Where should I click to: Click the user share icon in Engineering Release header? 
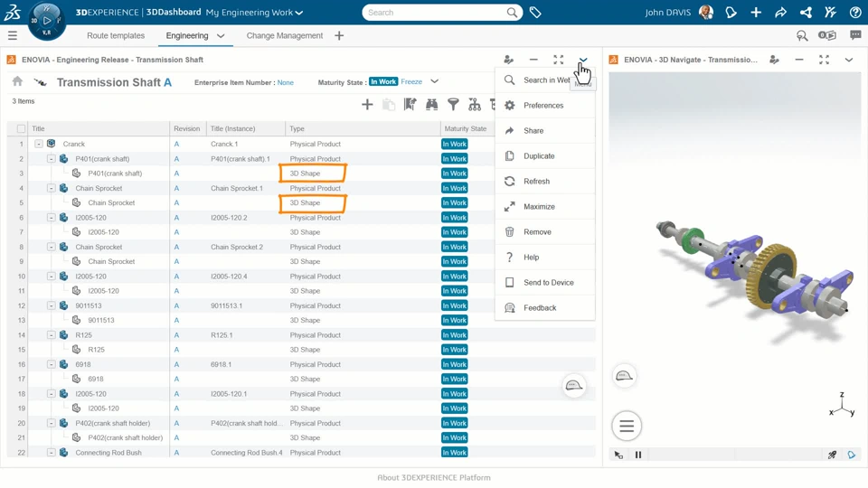[x=508, y=60]
